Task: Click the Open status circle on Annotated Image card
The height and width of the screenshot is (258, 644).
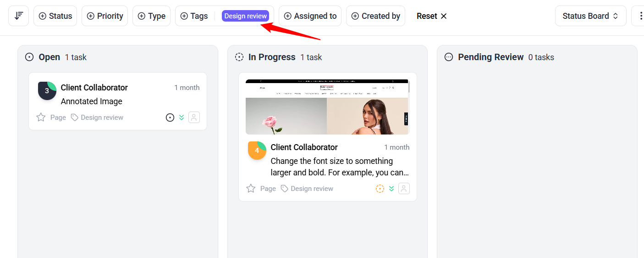Action: [170, 118]
